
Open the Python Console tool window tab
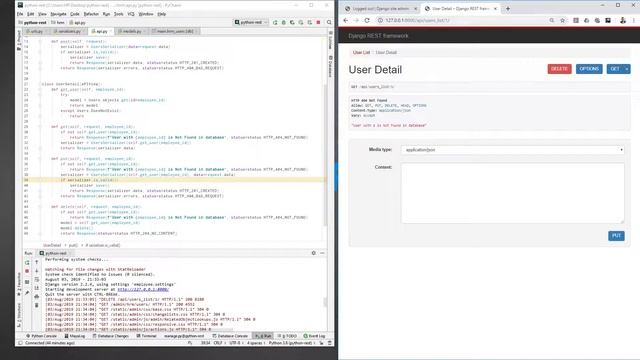42,336
